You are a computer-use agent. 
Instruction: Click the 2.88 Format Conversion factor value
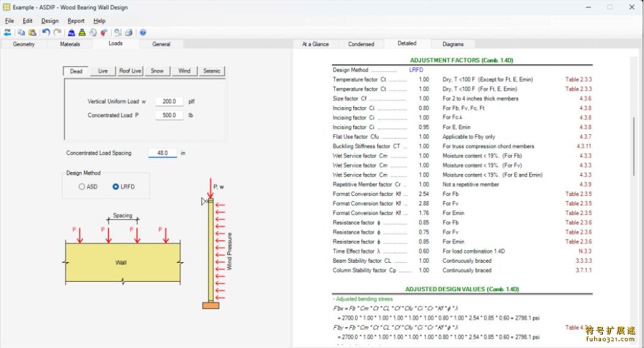coord(424,203)
